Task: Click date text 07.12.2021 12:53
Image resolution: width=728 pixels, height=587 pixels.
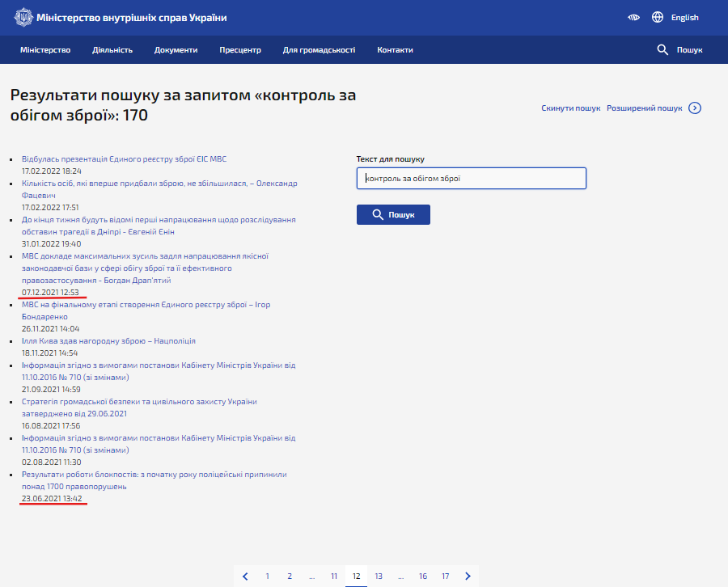Action: click(50, 293)
